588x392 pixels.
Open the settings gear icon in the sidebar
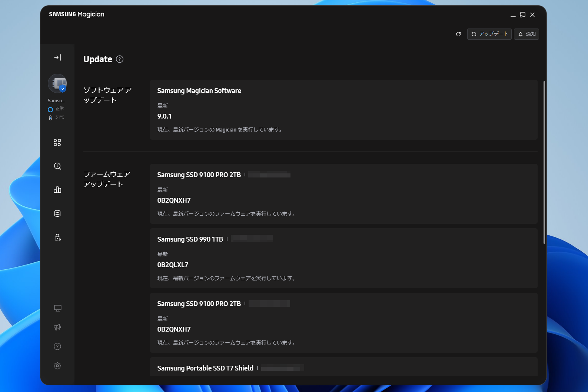click(x=57, y=366)
